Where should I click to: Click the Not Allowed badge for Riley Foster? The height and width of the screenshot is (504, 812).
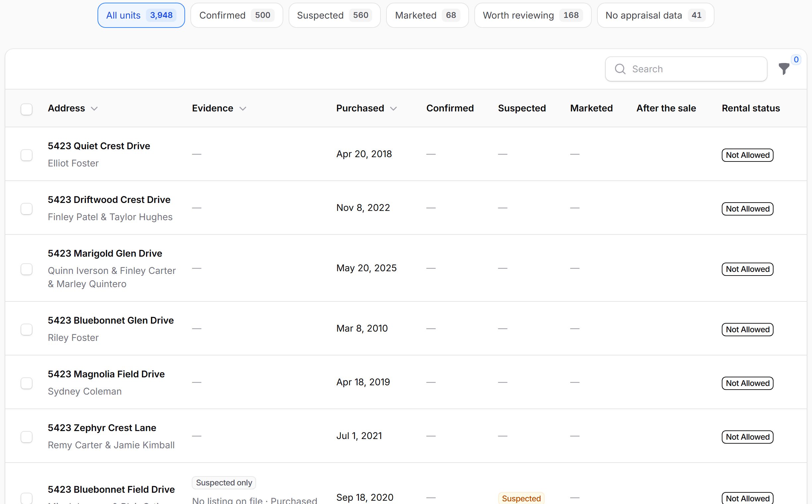coord(747,329)
